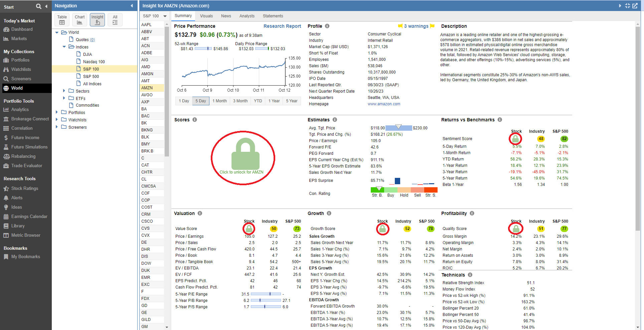Expand the Screeners tree folder
644x330 pixels.
57,127
